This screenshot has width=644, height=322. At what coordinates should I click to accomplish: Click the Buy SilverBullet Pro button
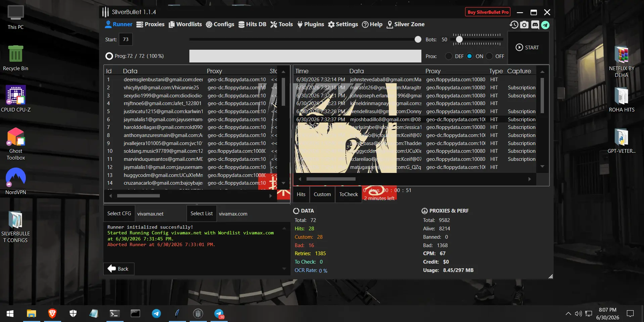tap(488, 12)
